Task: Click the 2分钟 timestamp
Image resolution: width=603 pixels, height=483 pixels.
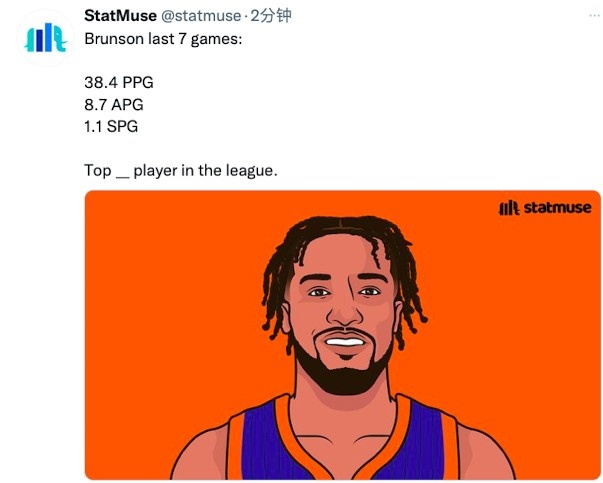Action: coord(271,16)
